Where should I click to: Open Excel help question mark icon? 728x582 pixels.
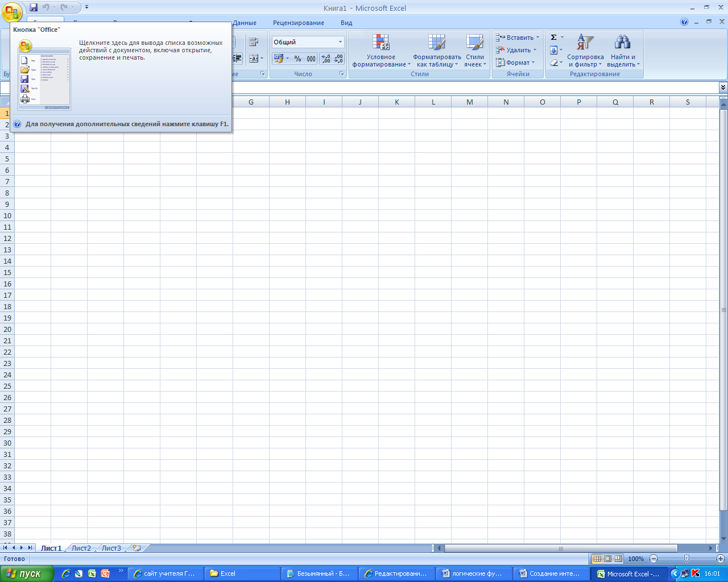click(x=684, y=22)
